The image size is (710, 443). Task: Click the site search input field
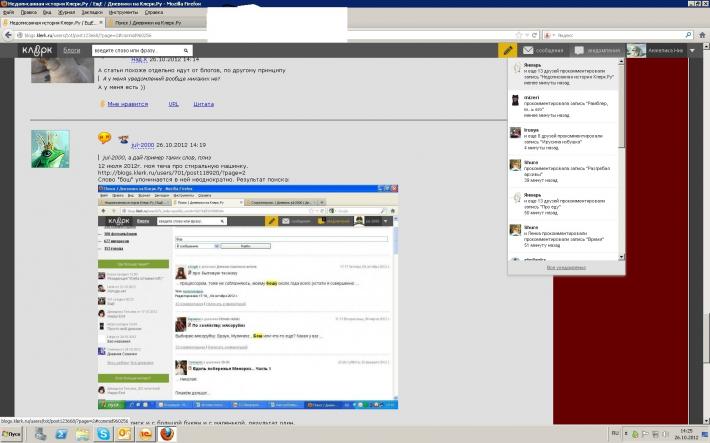pyautogui.click(x=137, y=50)
